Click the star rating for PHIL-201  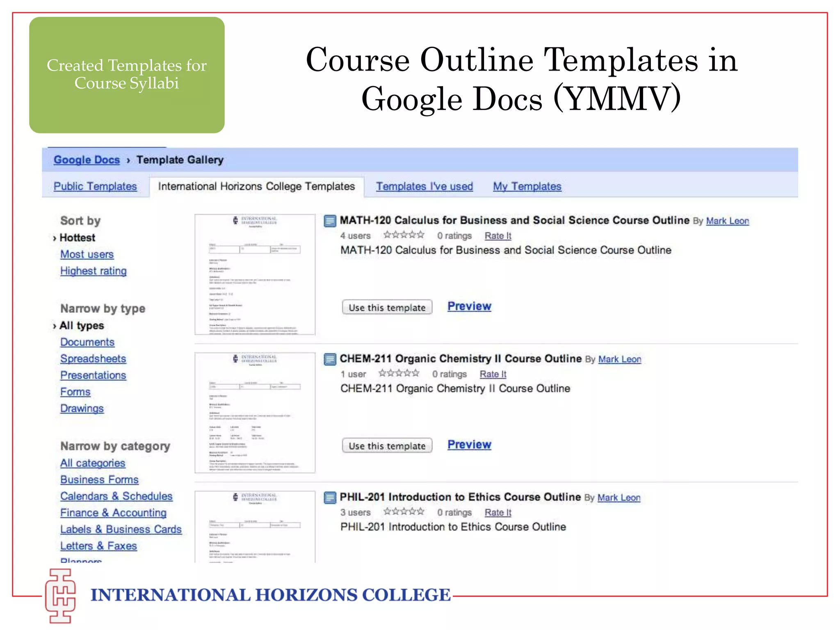(404, 511)
